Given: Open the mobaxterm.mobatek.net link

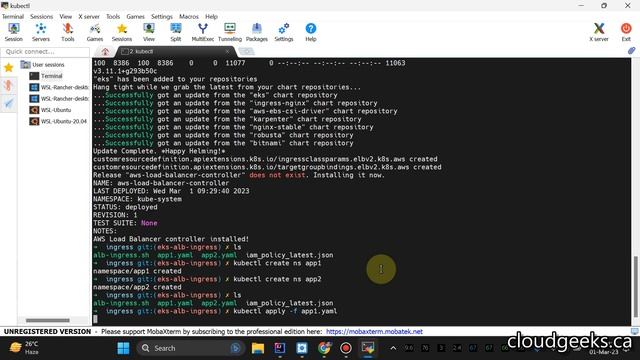Looking at the screenshot, I should [x=374, y=331].
